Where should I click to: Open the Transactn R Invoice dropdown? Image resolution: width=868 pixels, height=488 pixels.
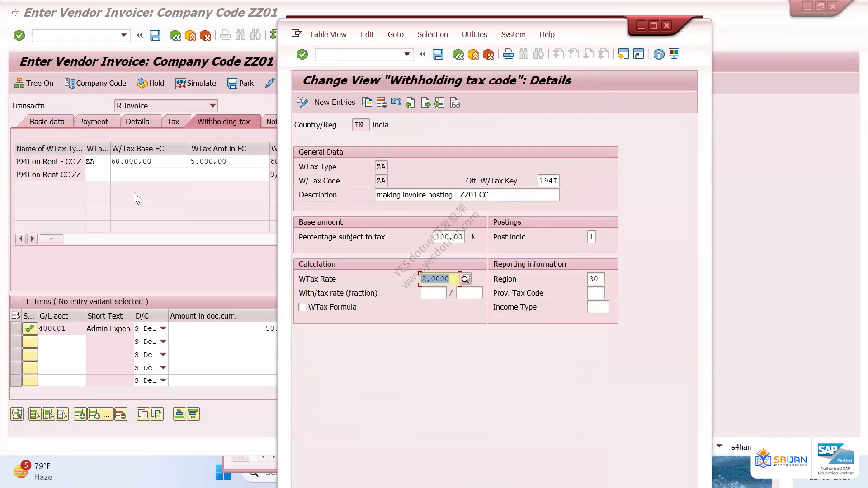click(212, 106)
